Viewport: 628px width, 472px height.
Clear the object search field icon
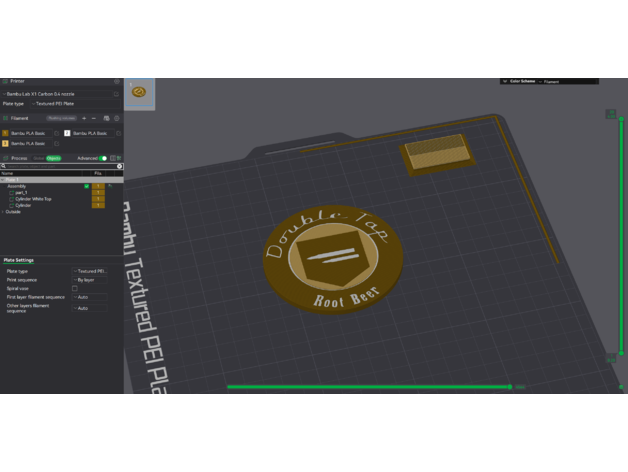tap(117, 166)
